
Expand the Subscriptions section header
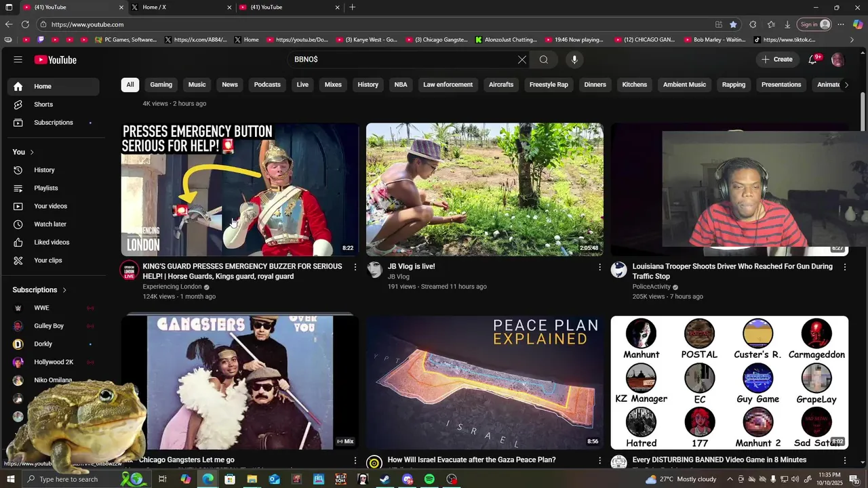tap(40, 290)
